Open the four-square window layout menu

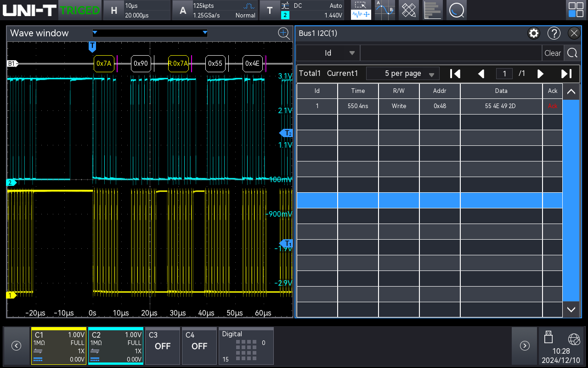[576, 10]
